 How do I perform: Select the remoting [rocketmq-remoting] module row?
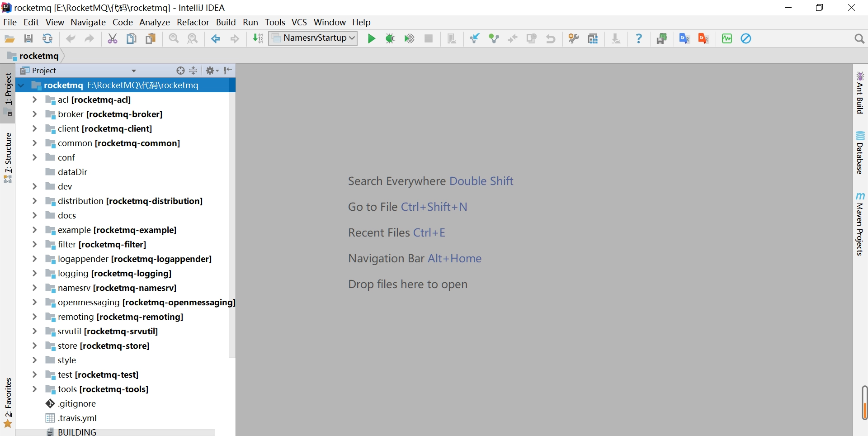pyautogui.click(x=122, y=317)
